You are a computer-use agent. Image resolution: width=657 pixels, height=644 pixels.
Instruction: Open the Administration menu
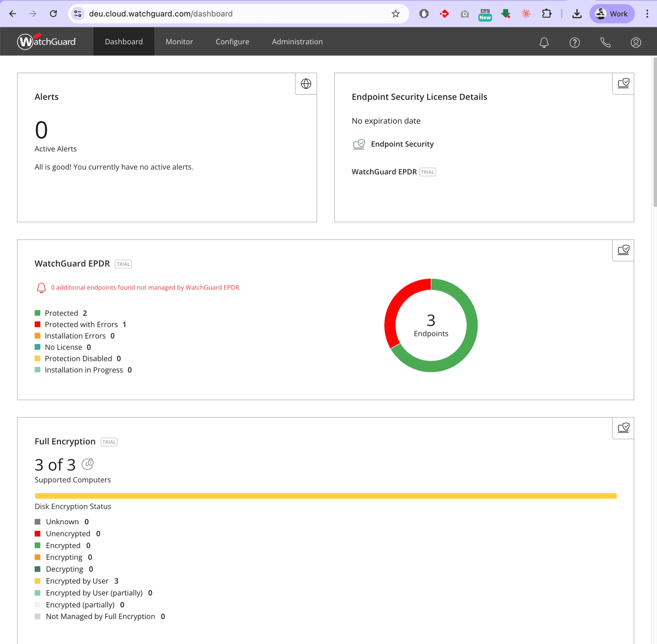tap(297, 41)
